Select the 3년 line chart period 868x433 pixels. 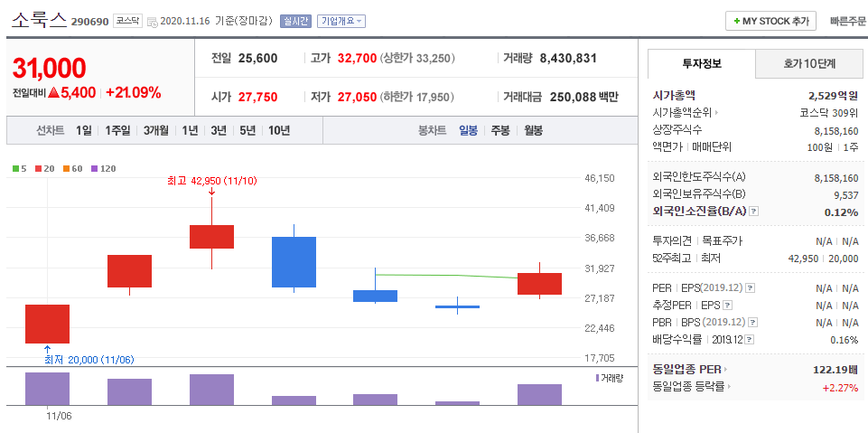[218, 131]
